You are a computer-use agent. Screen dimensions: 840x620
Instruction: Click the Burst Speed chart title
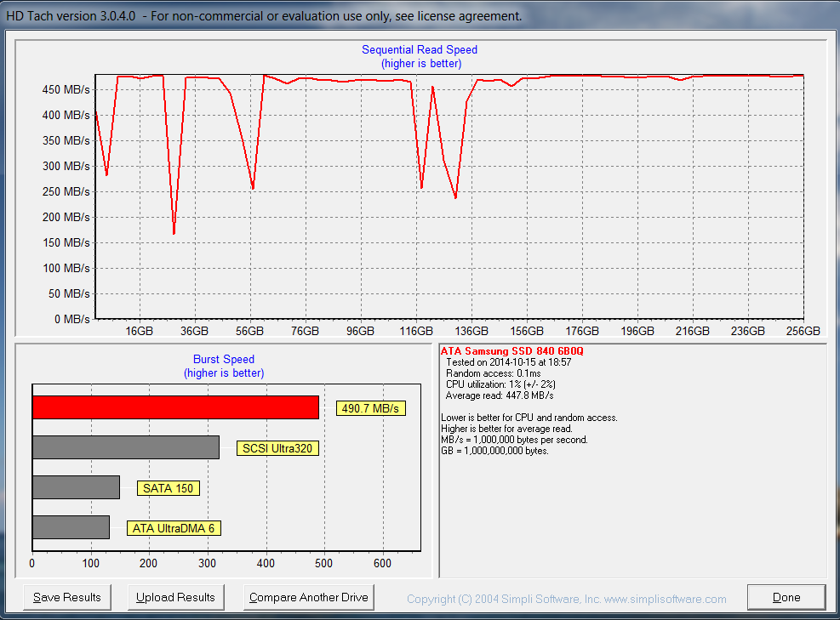tap(223, 359)
